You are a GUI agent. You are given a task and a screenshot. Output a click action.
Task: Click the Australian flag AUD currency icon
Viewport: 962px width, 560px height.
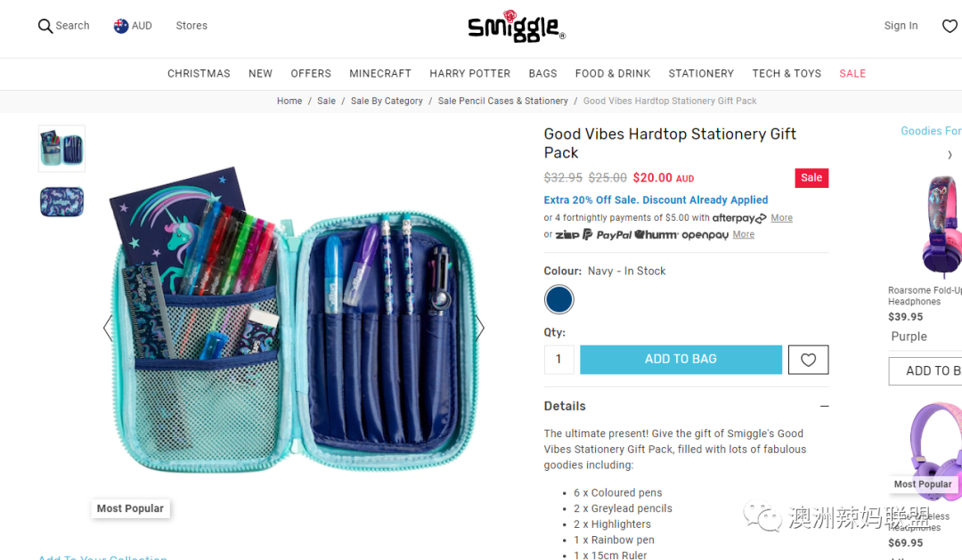tap(121, 26)
